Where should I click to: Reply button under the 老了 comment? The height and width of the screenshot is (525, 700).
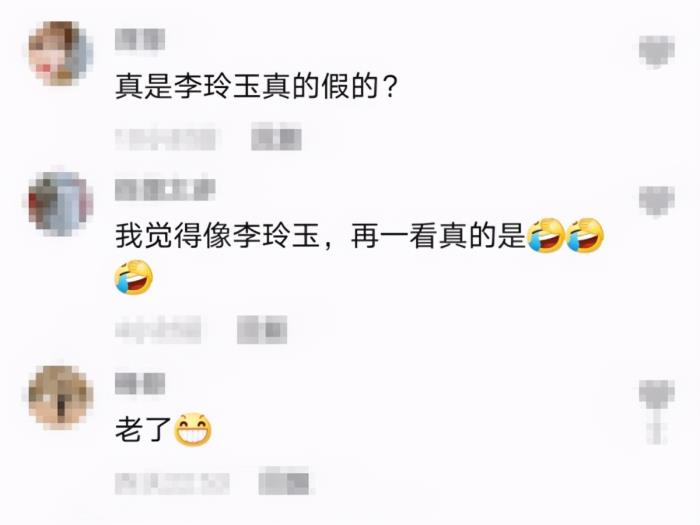283,482
